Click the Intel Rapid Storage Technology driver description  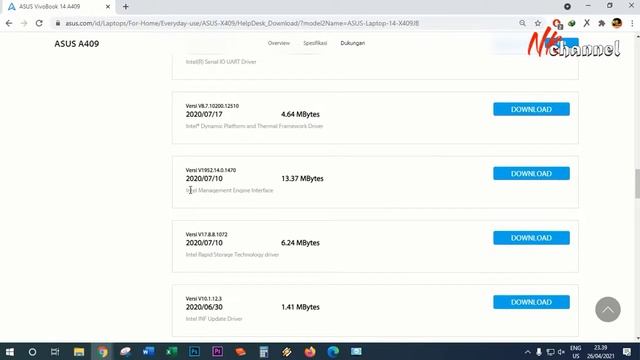232,255
